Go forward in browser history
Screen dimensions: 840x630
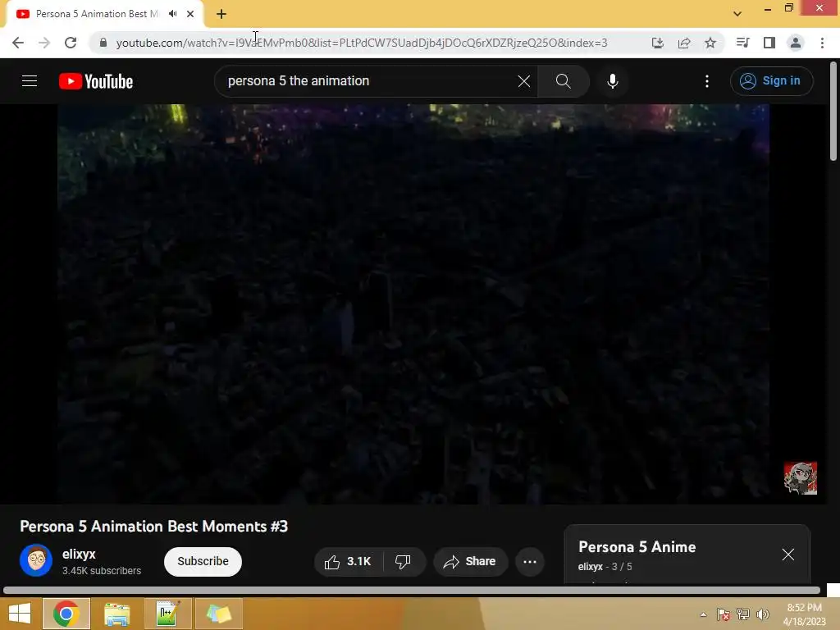(x=44, y=43)
